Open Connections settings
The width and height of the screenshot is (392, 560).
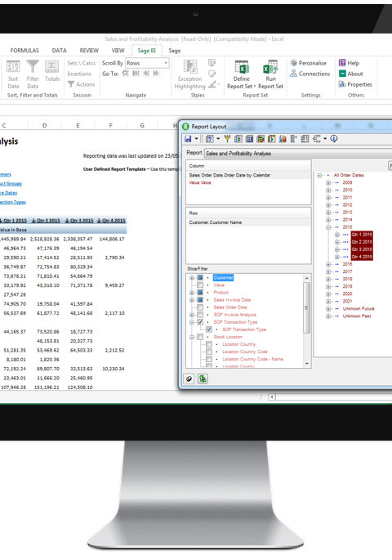(310, 74)
